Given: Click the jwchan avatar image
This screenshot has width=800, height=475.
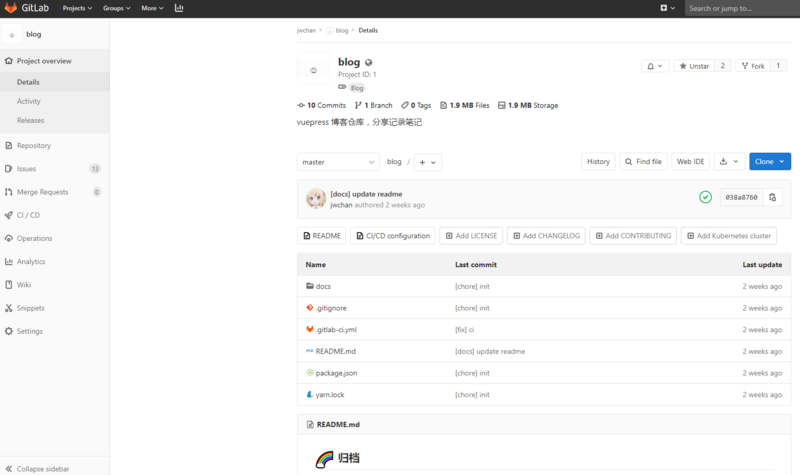Looking at the screenshot, I should 316,198.
